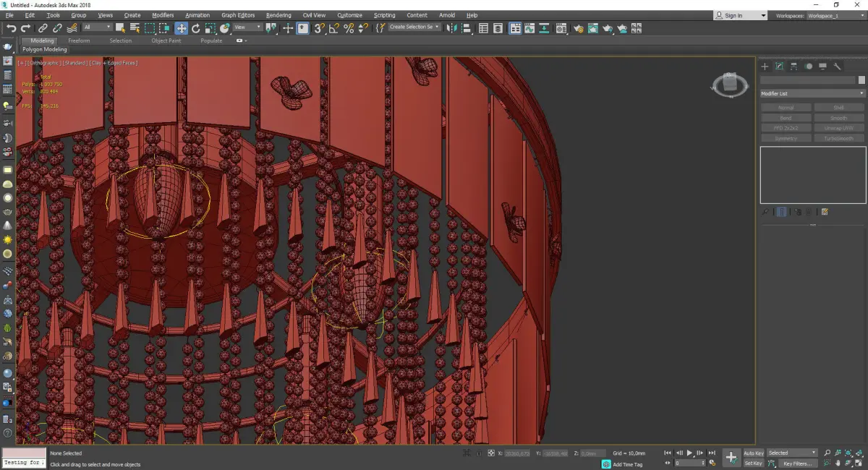The width and height of the screenshot is (868, 470).
Task: Toggle the 3D Snaps button
Action: 319,28
